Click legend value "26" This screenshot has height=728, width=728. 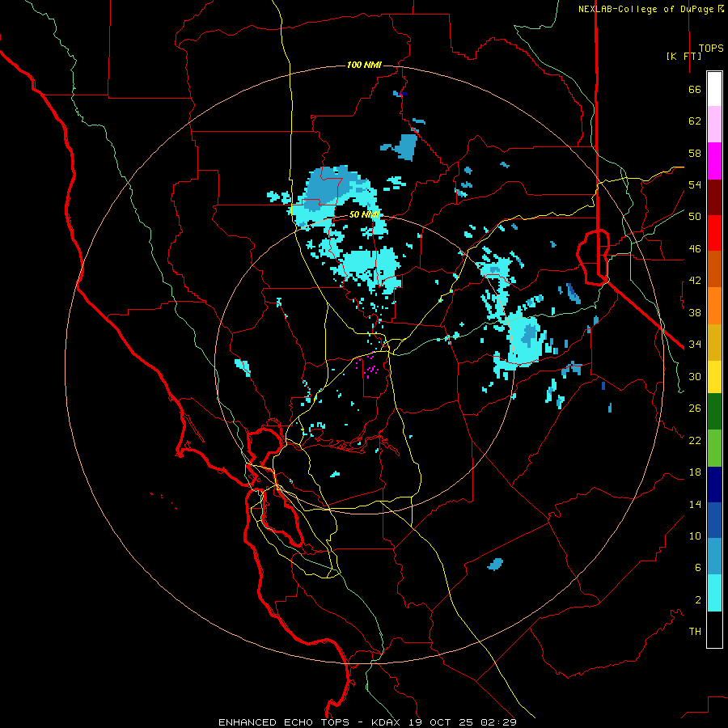point(695,408)
